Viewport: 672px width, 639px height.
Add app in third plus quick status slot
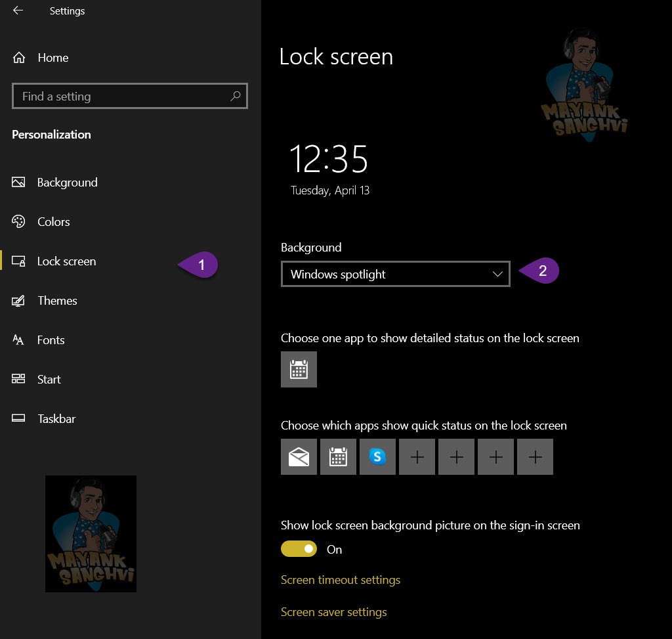coord(496,456)
